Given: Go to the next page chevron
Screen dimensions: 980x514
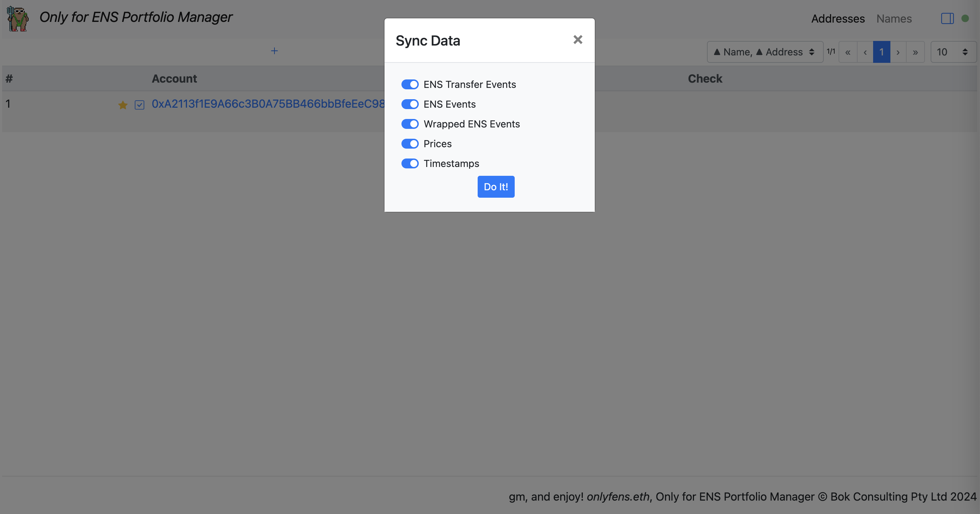Looking at the screenshot, I should pyautogui.click(x=898, y=52).
